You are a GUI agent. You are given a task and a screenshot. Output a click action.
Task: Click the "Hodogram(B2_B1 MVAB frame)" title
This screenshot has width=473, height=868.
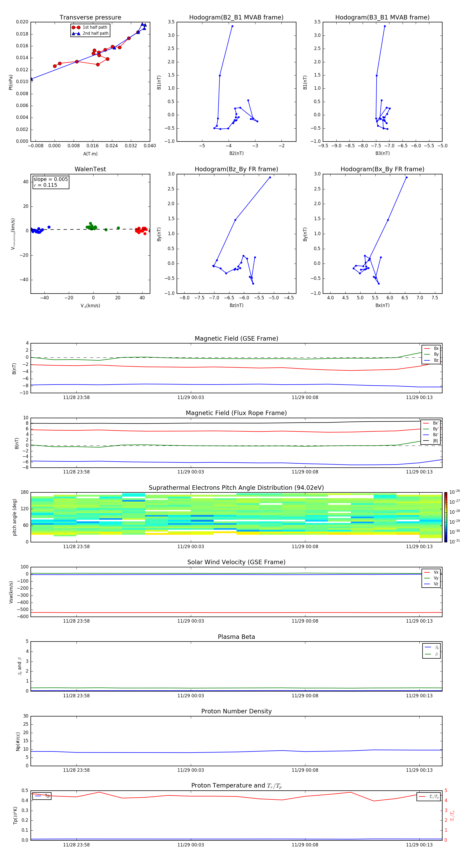[x=236, y=18]
